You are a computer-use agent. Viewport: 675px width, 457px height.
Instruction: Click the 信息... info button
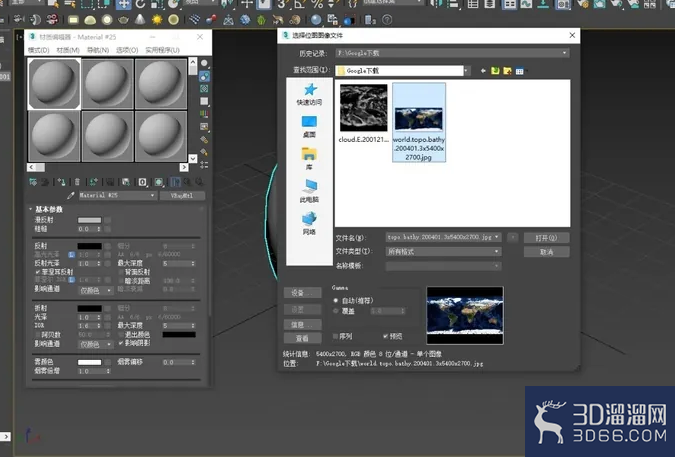click(302, 324)
